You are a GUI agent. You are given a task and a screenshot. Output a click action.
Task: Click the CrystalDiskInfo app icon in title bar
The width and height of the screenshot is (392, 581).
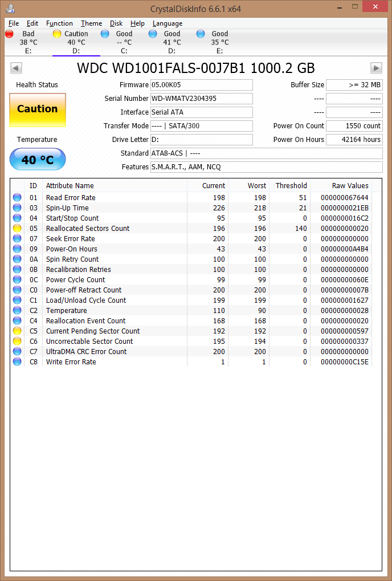(10, 8)
